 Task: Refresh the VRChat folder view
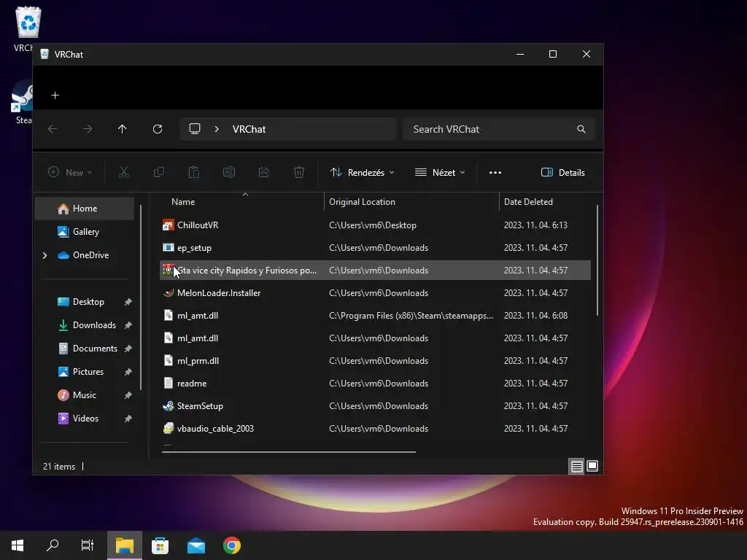[158, 129]
